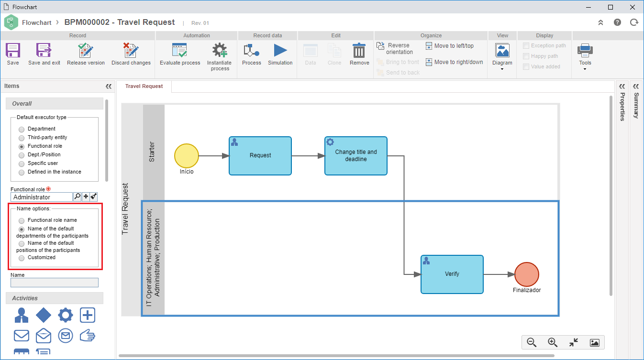Select the Department executor type radio

tap(22, 129)
